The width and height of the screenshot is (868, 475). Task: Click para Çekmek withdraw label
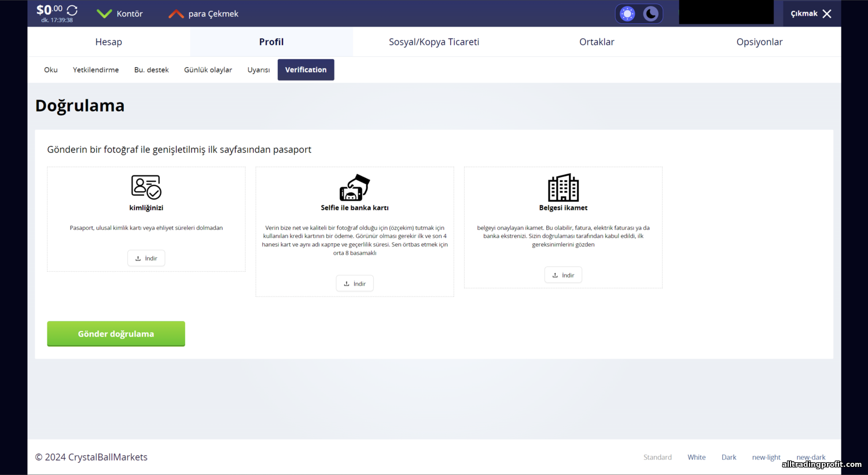(214, 14)
